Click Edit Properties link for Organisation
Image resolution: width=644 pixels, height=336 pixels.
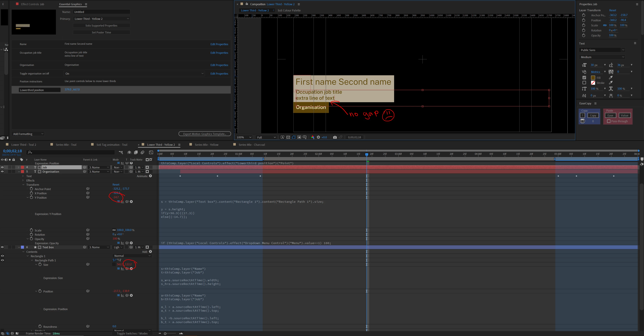pyautogui.click(x=219, y=65)
